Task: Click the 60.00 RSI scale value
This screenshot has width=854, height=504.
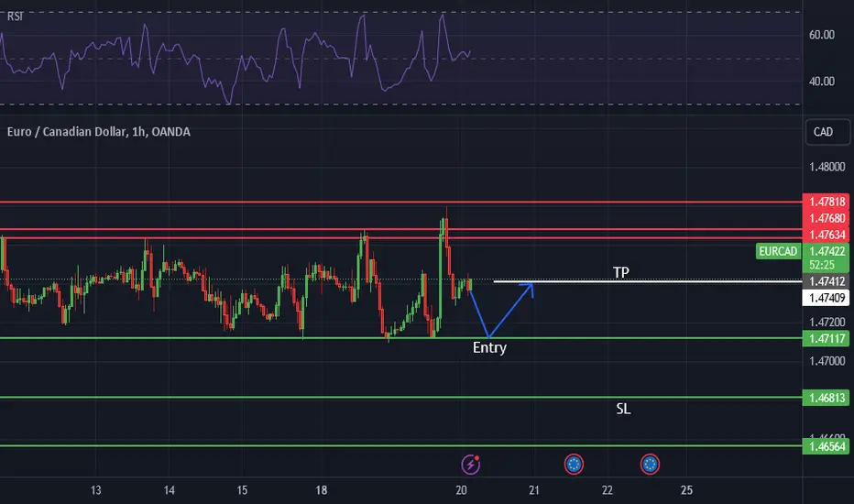Action: [x=821, y=35]
